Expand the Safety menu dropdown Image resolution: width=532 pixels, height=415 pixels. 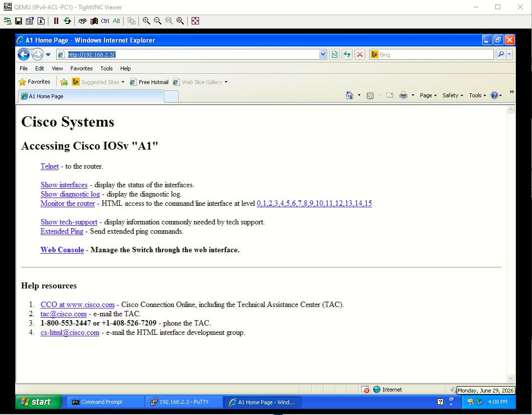tap(453, 96)
